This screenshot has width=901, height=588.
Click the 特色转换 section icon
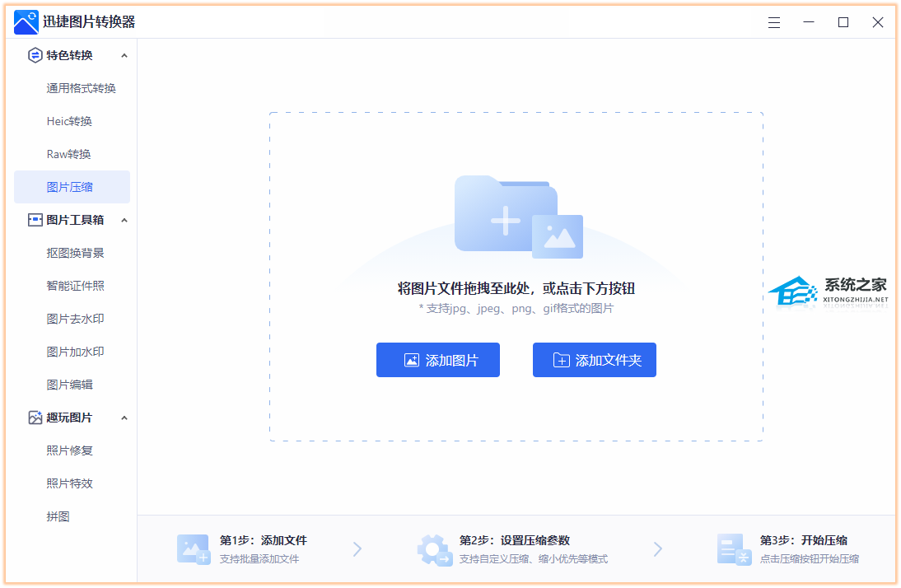pos(34,55)
